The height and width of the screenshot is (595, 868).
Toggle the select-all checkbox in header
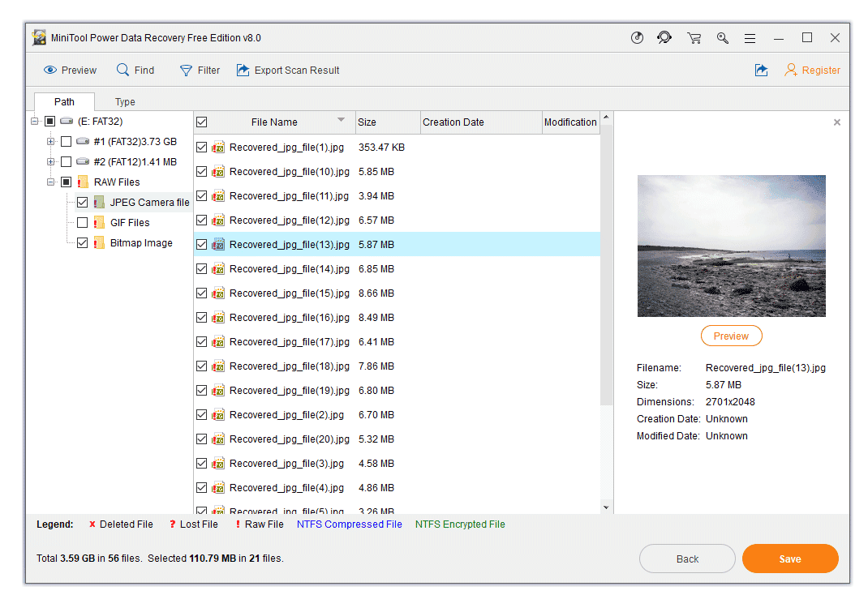(x=202, y=122)
